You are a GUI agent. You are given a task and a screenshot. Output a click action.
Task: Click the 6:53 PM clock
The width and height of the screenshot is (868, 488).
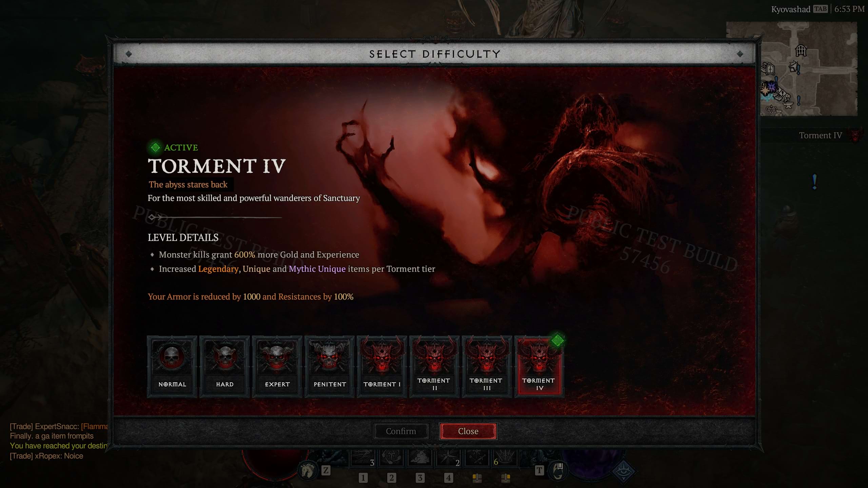[849, 9]
